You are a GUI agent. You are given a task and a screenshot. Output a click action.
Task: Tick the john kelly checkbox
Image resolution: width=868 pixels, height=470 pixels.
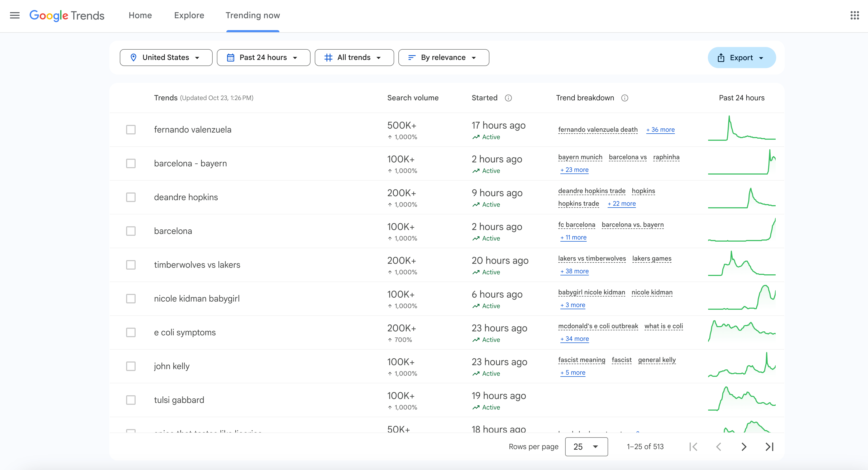coord(131,366)
